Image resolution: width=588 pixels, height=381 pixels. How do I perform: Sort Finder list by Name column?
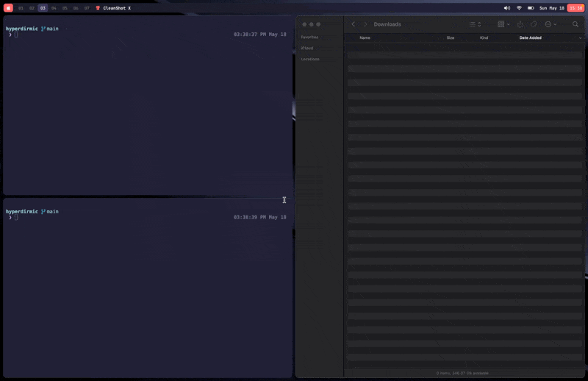(365, 38)
